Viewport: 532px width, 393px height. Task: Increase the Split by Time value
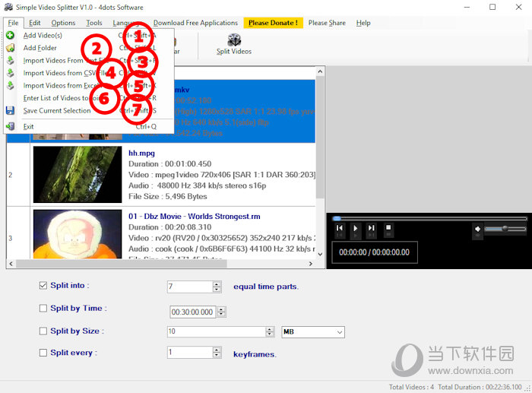(x=222, y=309)
